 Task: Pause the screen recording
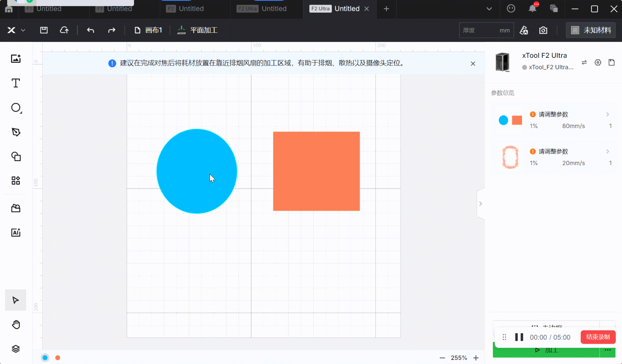click(519, 337)
